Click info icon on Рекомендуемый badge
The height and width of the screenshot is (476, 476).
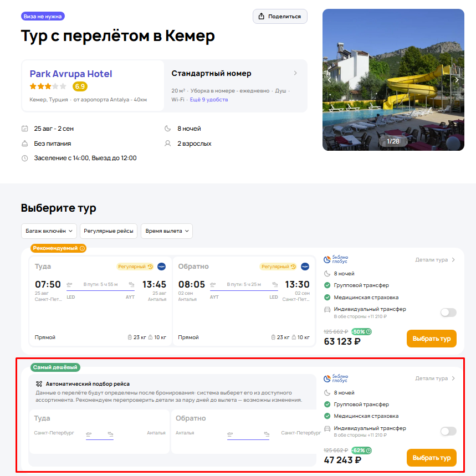coord(82,248)
